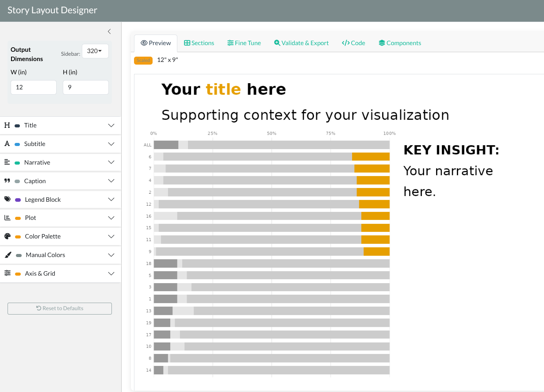Image resolution: width=544 pixels, height=392 pixels.
Task: Click the sliders icon beside Axis & Grid
Action: point(8,273)
